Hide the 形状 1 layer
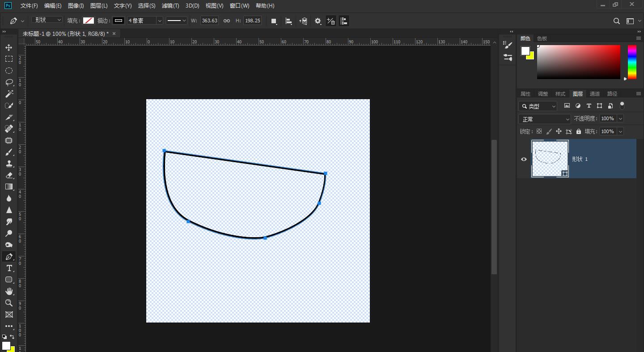The image size is (644, 352). (524, 159)
